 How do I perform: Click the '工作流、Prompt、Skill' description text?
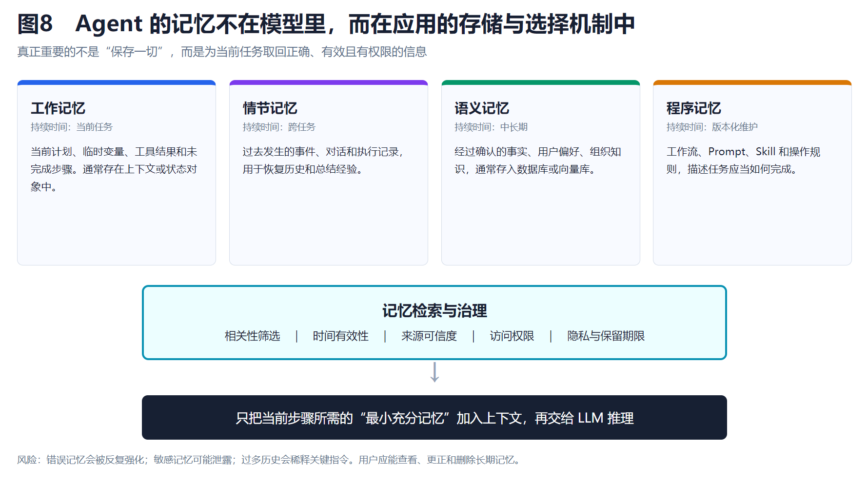tap(743, 161)
